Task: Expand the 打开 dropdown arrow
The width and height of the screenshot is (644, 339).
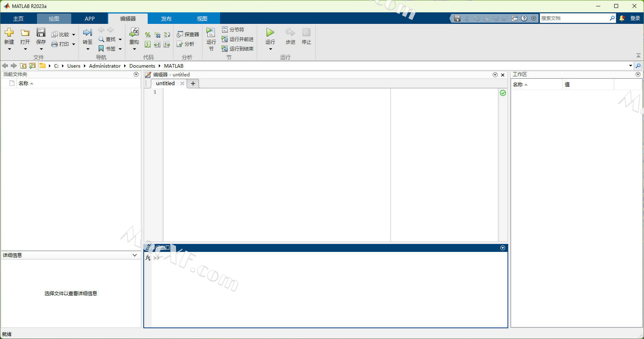Action: point(25,49)
